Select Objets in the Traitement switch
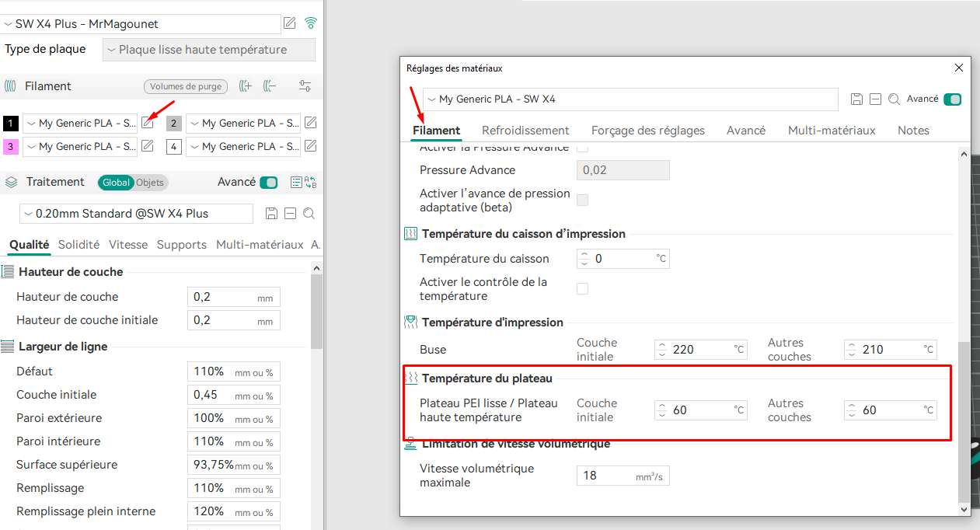Screen dimensions: 980x530 point(150,183)
